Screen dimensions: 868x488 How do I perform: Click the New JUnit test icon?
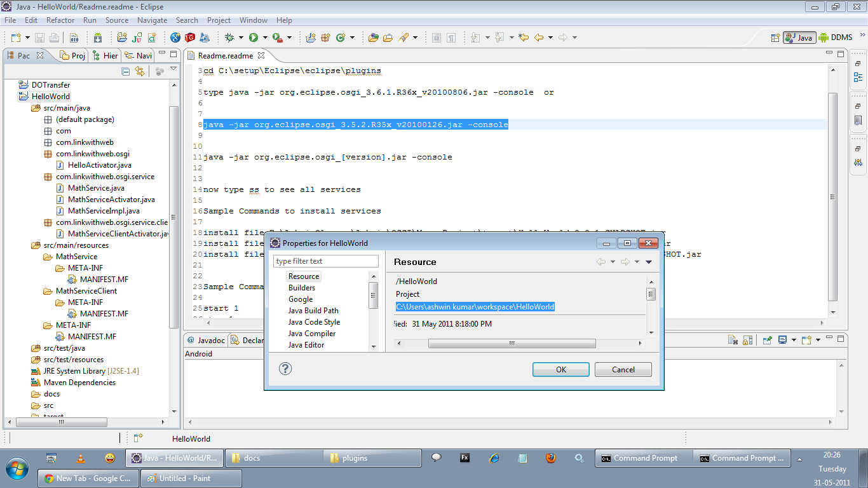(x=137, y=37)
